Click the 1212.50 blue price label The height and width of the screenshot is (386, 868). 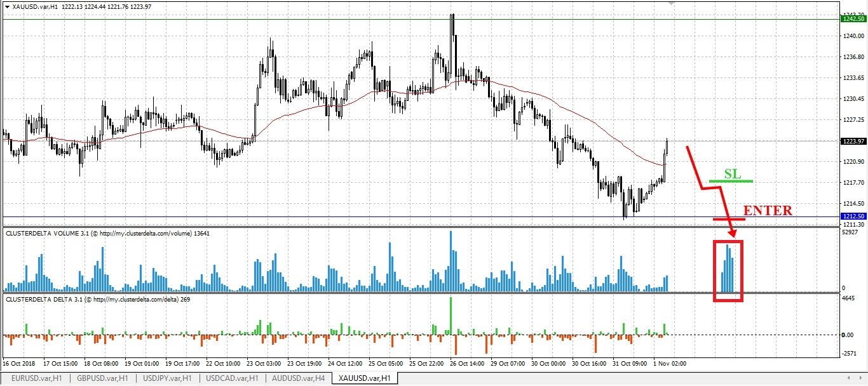point(852,217)
